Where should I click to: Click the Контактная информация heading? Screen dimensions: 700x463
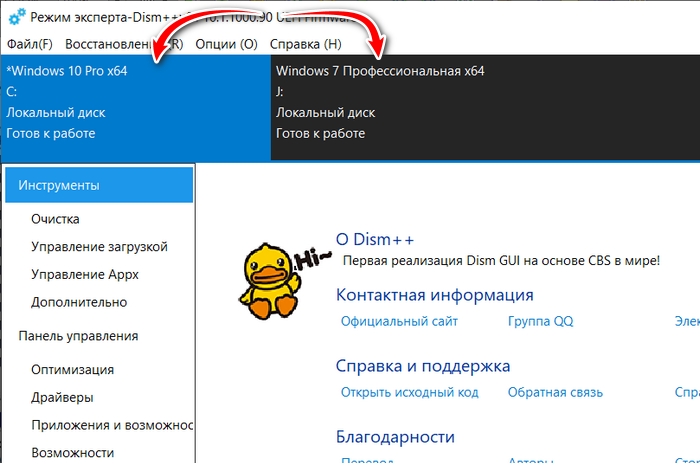point(435,295)
